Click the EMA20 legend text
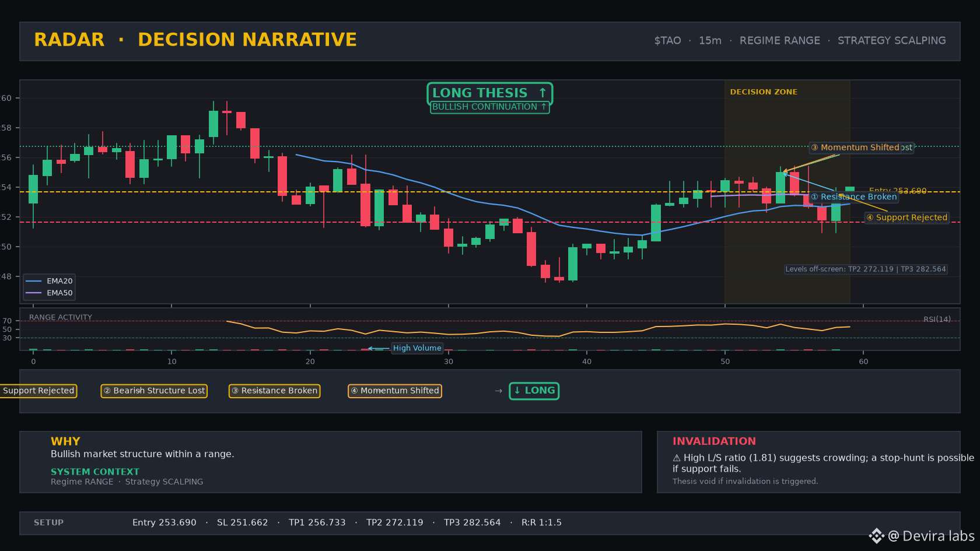Image resolution: width=980 pixels, height=551 pixels. click(60, 281)
